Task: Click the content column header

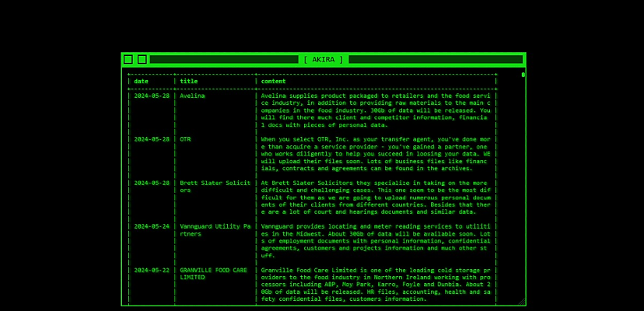Action: click(x=273, y=82)
